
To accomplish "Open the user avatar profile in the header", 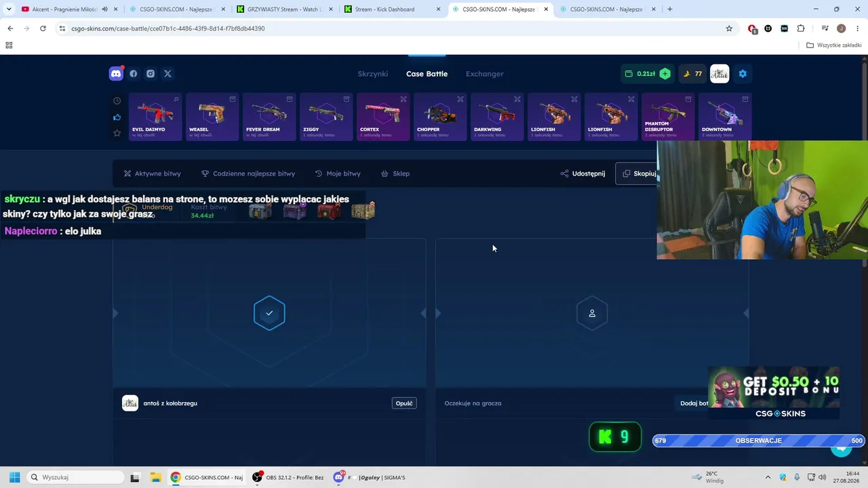I will [x=719, y=74].
